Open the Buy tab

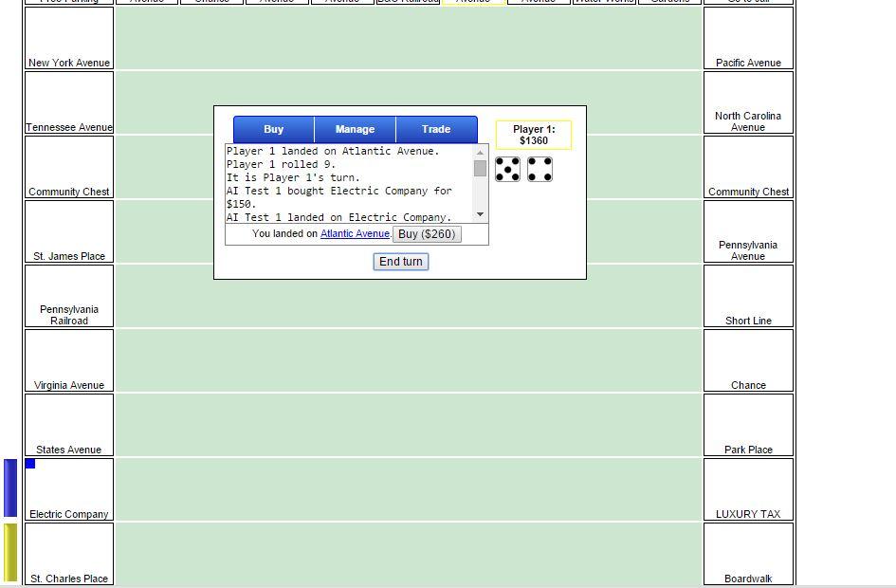point(274,129)
